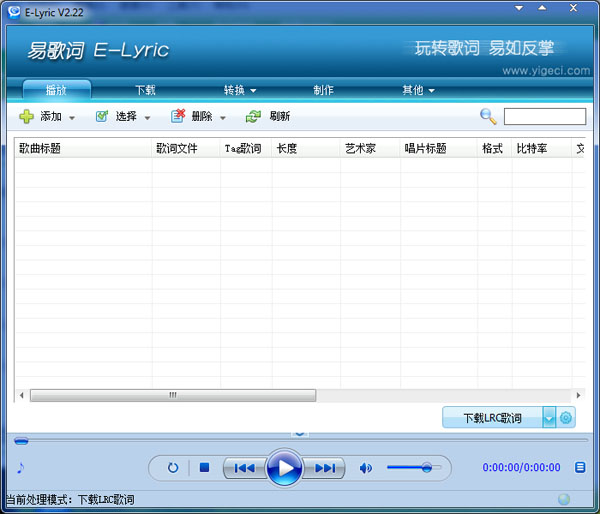Click the green plus Add (添加) icon
The image size is (600, 514).
coord(26,116)
